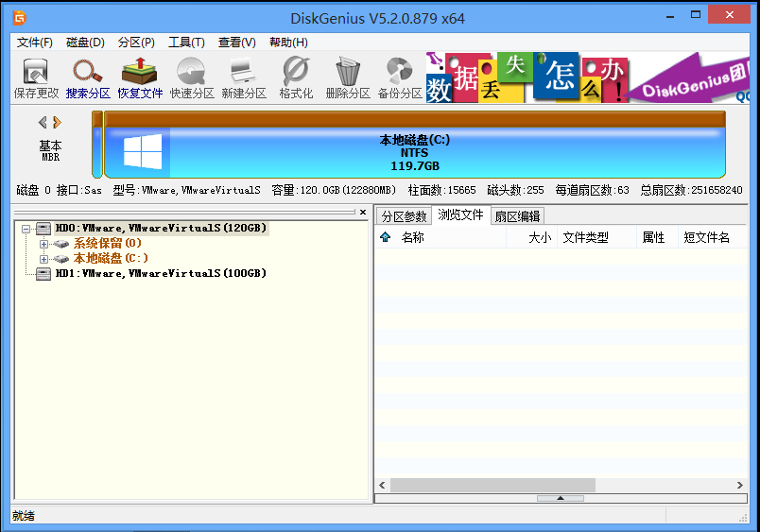760x532 pixels.
Task: Click the right arrow of the horizontal scrollbar
Action: (739, 485)
